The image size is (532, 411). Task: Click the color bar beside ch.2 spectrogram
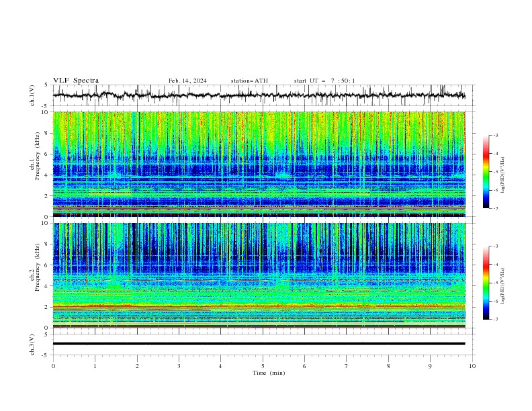coord(486,283)
